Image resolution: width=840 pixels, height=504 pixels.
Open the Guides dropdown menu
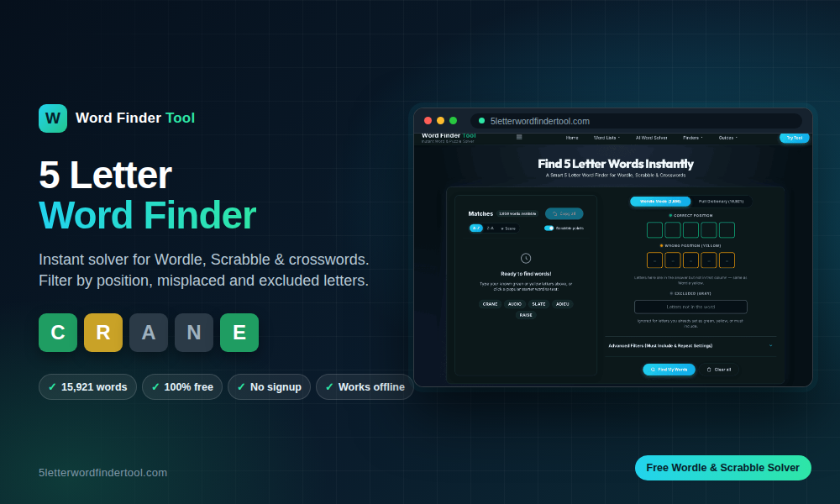(x=728, y=138)
